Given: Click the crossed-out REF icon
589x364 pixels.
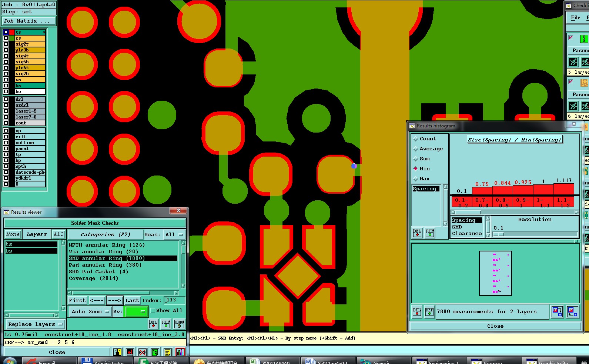Looking at the screenshot, I should pos(143,352).
